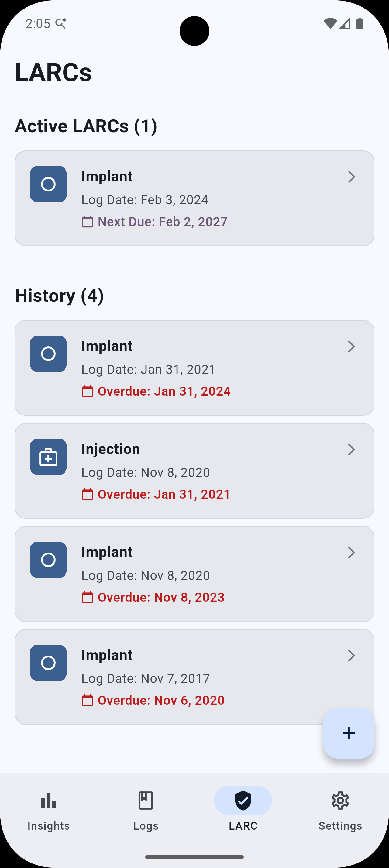The height and width of the screenshot is (868, 389).
Task: Tap the Injection medical kit icon
Action: [x=48, y=457]
